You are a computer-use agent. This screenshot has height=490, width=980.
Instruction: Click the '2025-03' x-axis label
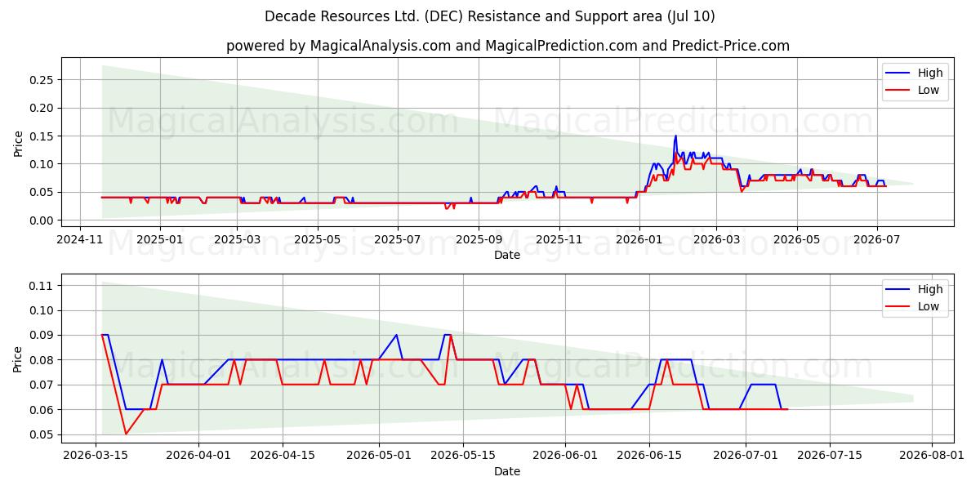[238, 240]
